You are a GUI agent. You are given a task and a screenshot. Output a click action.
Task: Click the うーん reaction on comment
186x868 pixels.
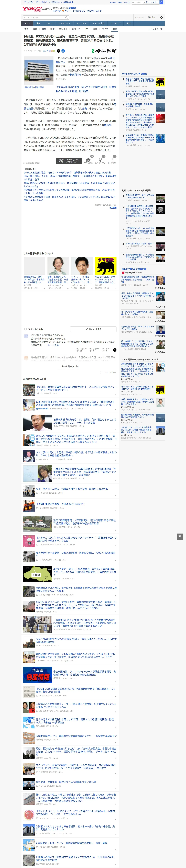click(x=107, y=350)
